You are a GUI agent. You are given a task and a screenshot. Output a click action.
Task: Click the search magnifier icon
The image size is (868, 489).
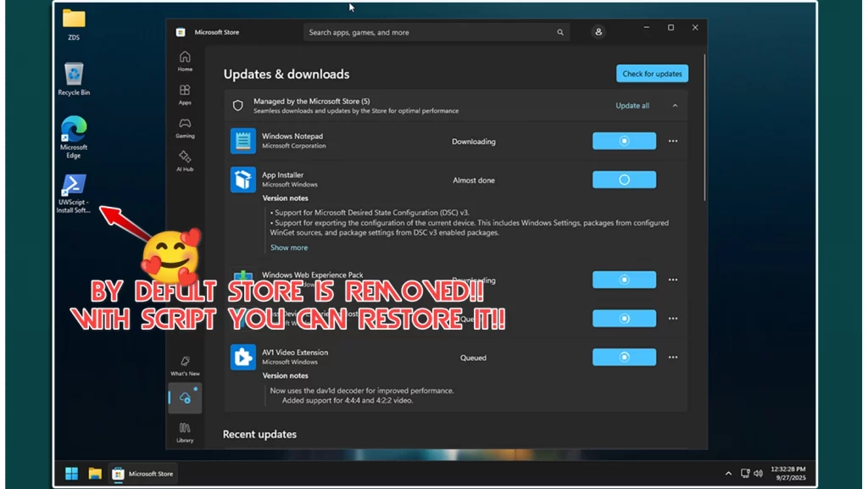(x=560, y=32)
